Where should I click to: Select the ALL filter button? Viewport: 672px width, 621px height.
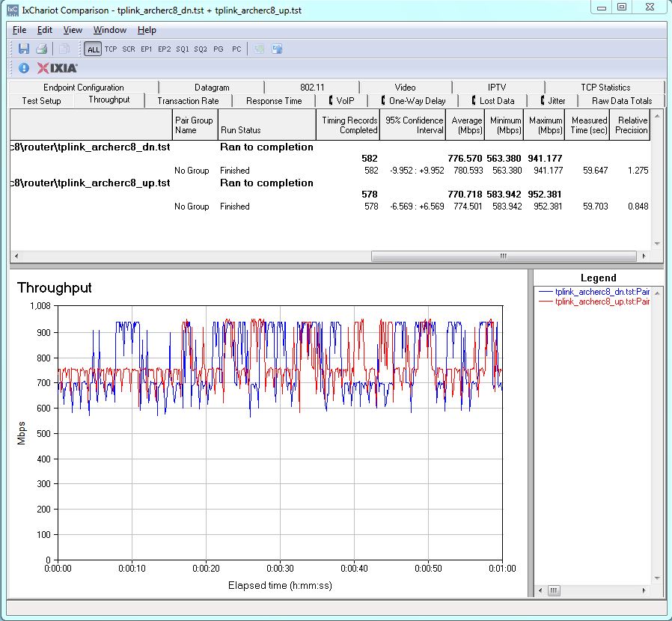[93, 49]
